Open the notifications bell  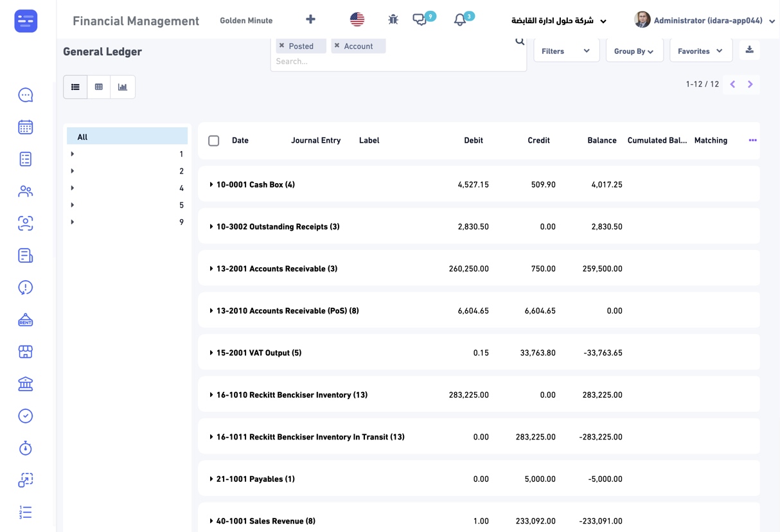(x=459, y=21)
